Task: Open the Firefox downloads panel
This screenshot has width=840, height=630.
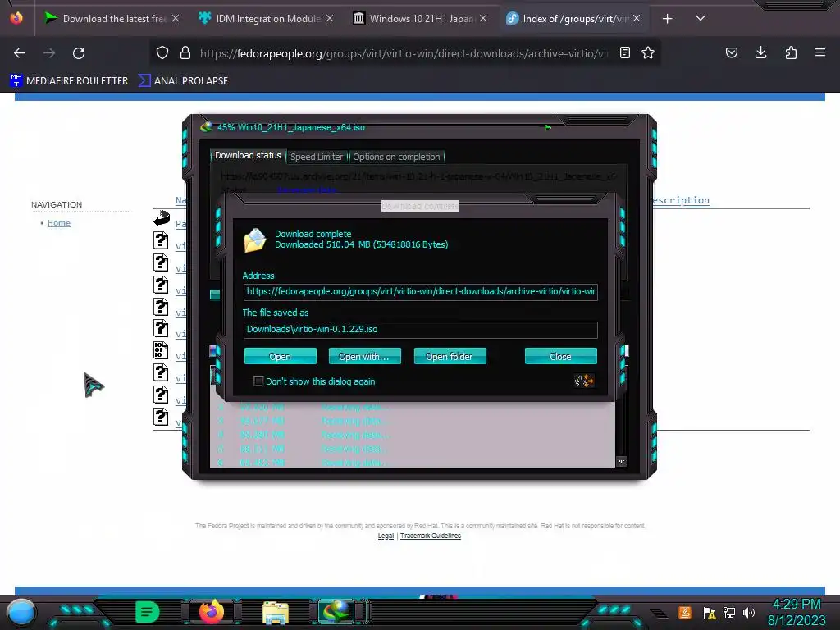Action: pos(760,52)
